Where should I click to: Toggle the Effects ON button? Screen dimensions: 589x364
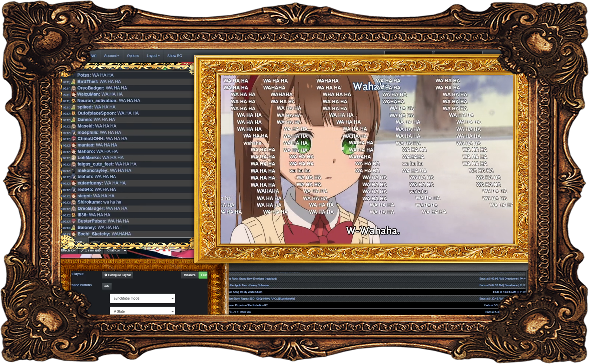click(69, 251)
